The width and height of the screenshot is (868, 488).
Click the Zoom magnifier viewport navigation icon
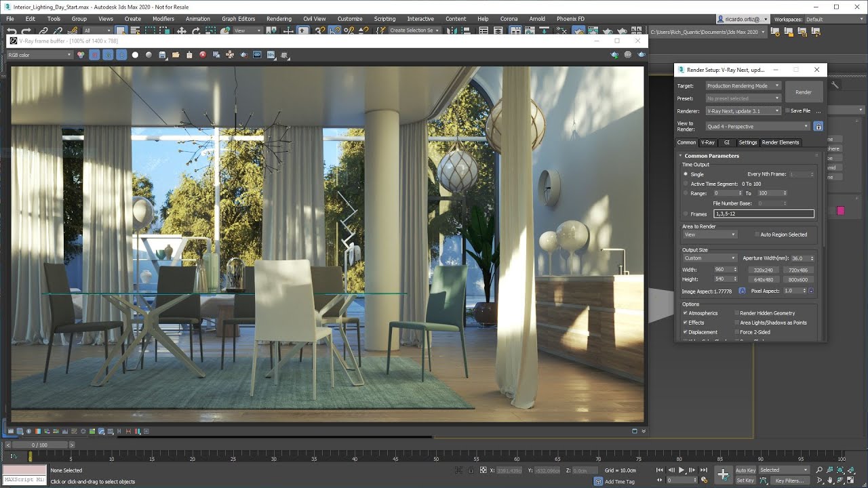pos(819,470)
